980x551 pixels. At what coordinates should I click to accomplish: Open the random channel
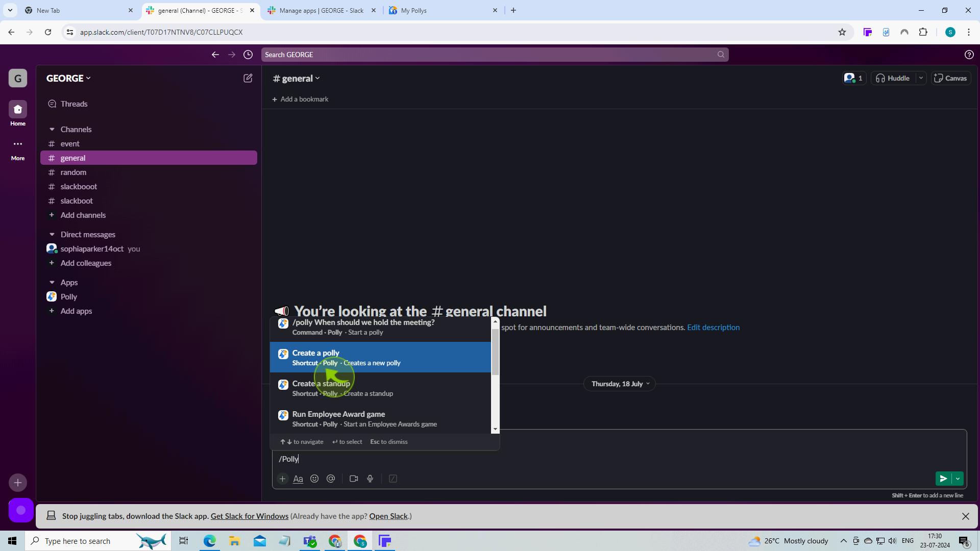click(149, 172)
